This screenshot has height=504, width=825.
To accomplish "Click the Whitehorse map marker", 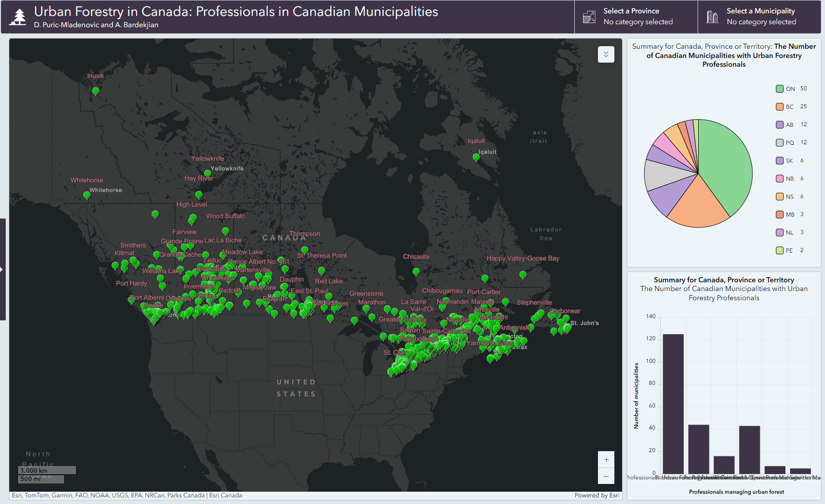I will pyautogui.click(x=87, y=196).
